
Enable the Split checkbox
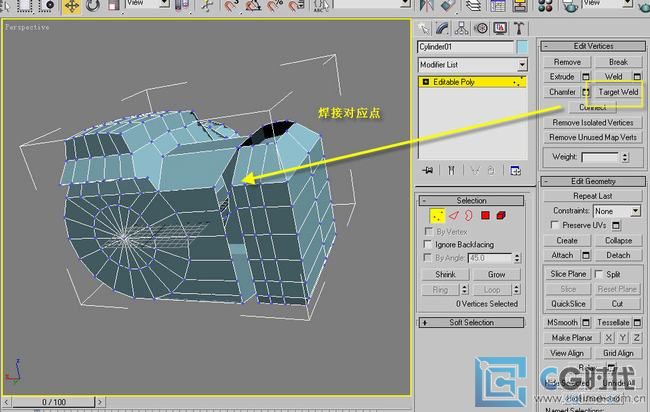coord(599,274)
